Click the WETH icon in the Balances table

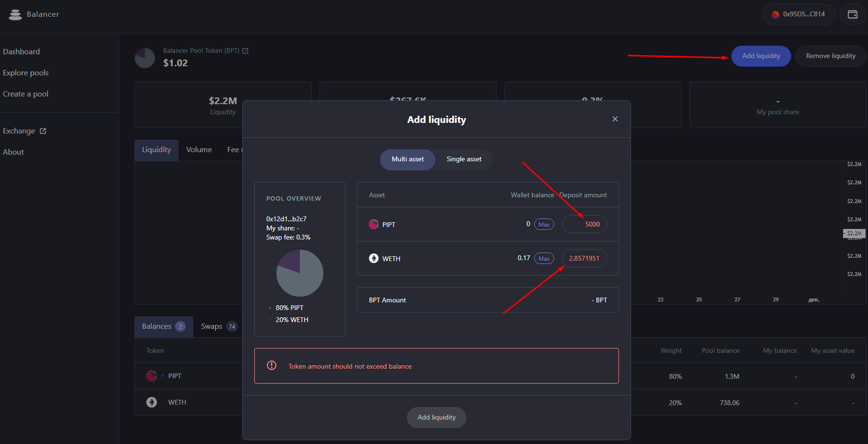(x=152, y=402)
